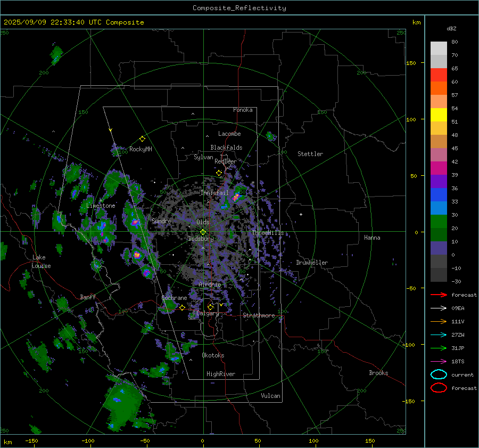Viewport: 479px width, 448px height.
Task: Select the white 09EA arrow symbol
Action: click(x=439, y=308)
